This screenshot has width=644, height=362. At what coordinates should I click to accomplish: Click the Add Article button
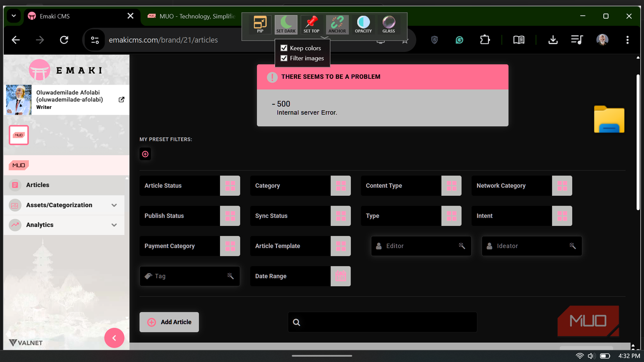169,322
